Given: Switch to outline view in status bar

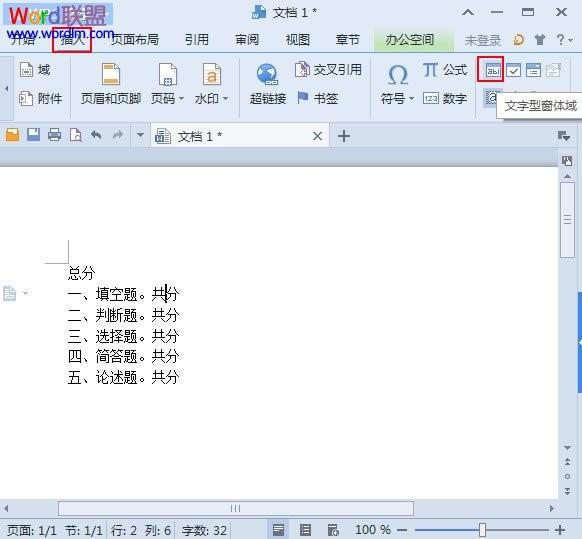Looking at the screenshot, I should click(305, 530).
